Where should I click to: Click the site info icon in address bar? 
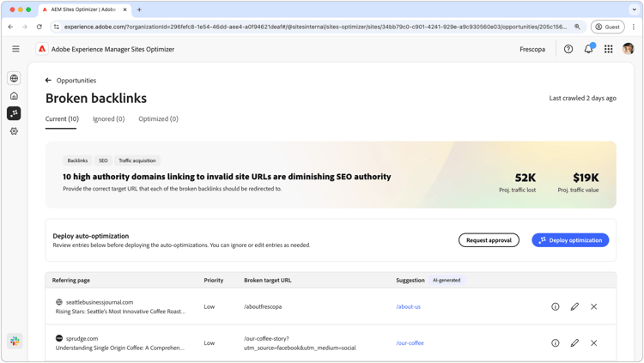click(57, 27)
